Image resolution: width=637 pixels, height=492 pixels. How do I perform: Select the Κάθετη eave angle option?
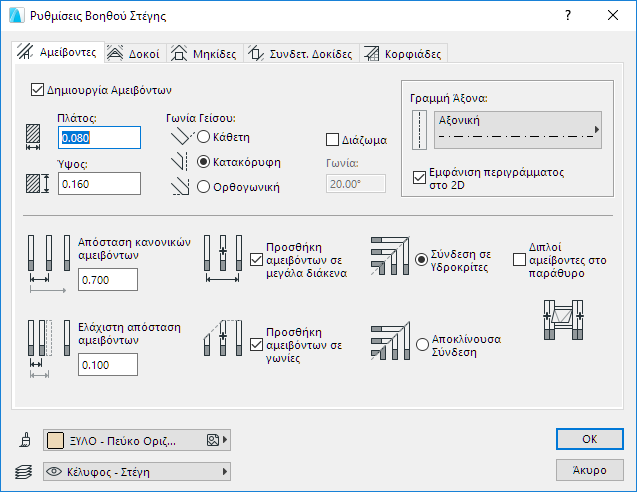pyautogui.click(x=203, y=136)
